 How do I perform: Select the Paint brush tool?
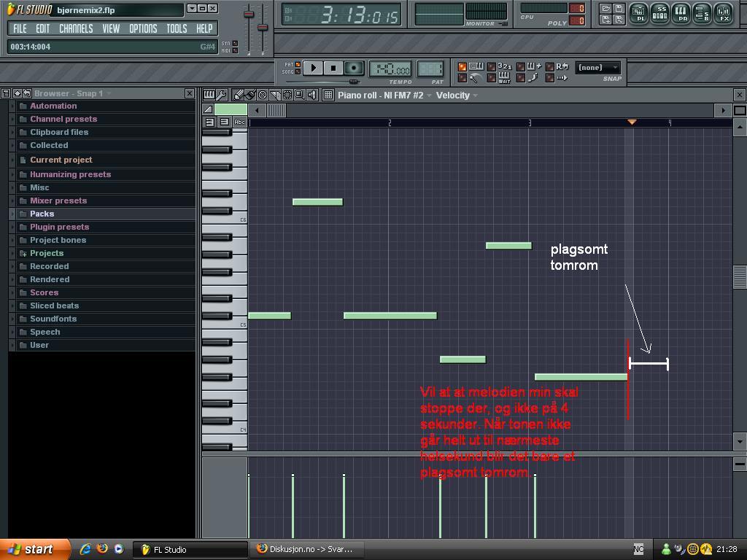[250, 96]
